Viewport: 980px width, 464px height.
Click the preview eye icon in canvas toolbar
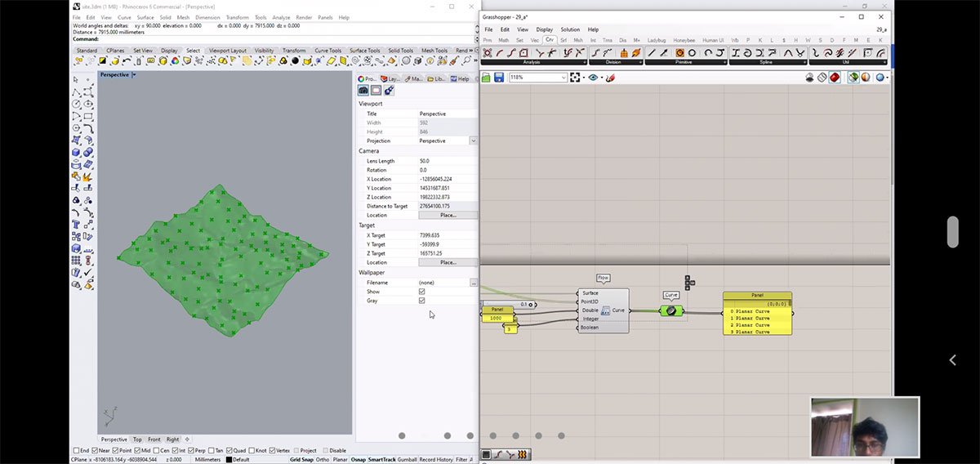(x=594, y=78)
